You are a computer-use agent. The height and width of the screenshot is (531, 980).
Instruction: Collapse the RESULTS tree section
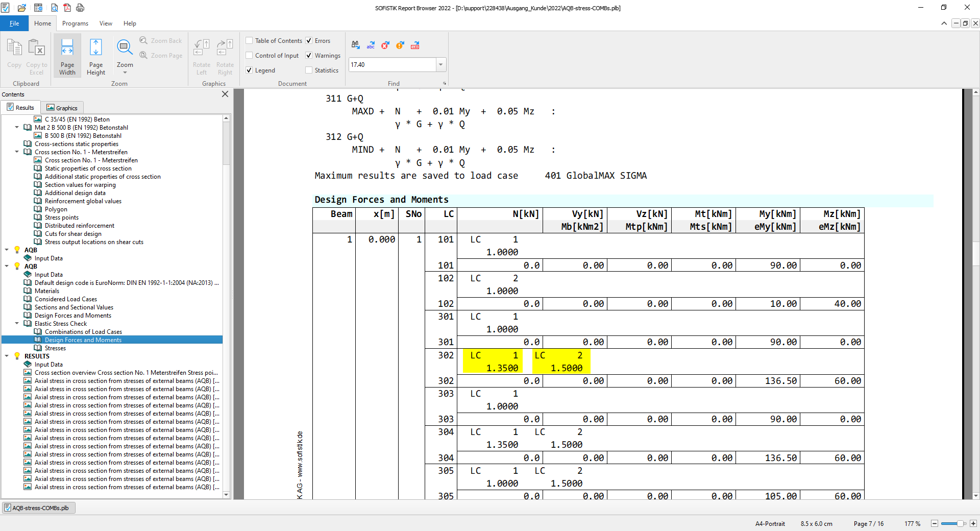[x=7, y=356]
